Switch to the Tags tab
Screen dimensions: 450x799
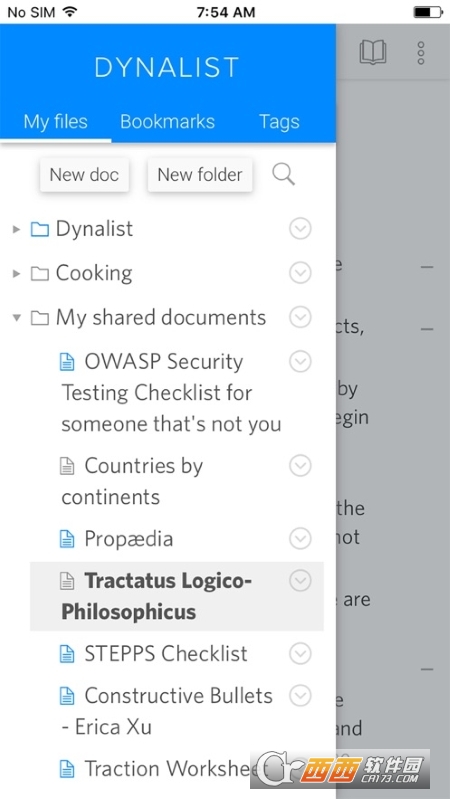279,122
